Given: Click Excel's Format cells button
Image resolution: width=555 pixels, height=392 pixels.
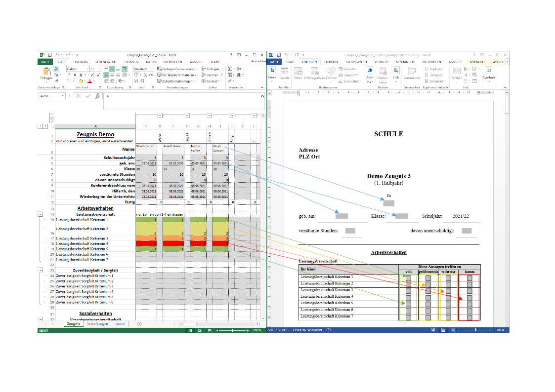Looking at the screenshot, I should point(211,81).
